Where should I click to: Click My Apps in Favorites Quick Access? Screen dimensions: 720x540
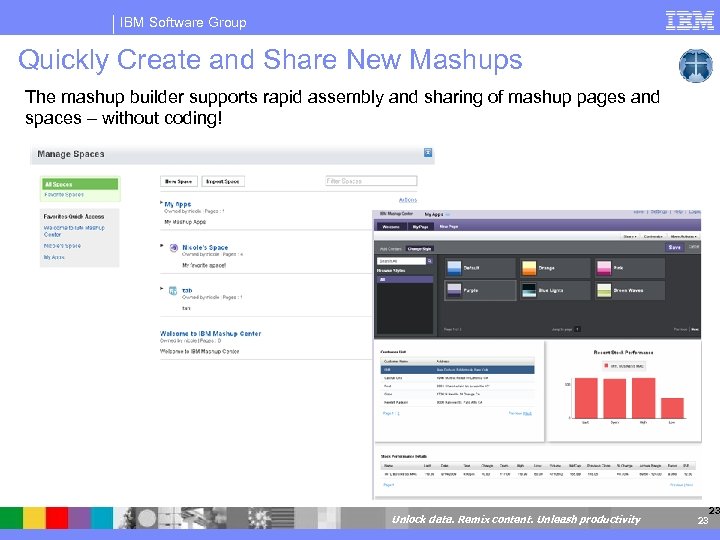tap(54, 257)
